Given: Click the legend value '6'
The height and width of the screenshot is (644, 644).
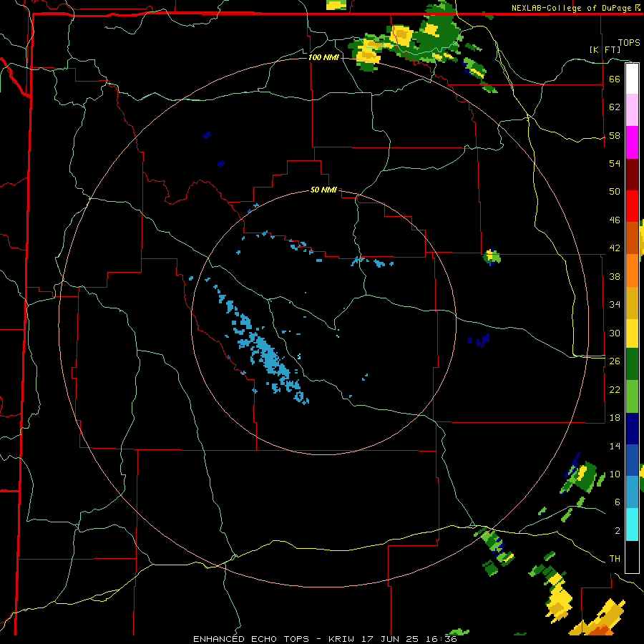Looking at the screenshot, I should 618,502.
